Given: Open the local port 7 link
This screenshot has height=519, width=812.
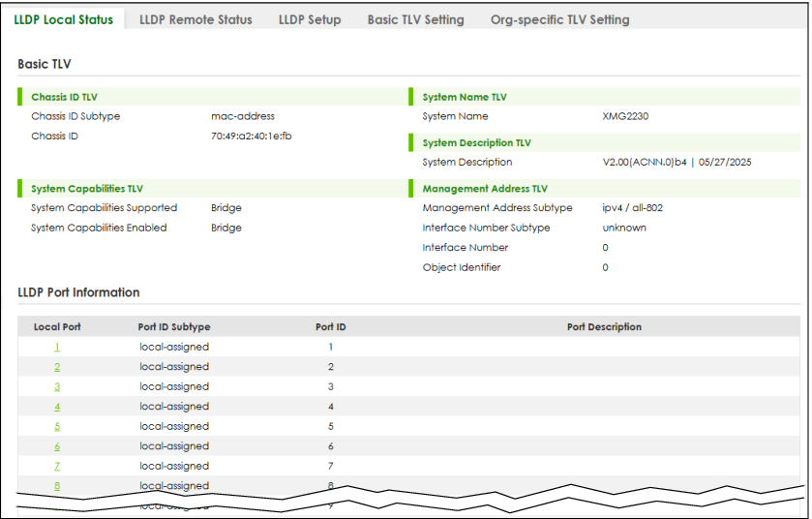Looking at the screenshot, I should click(x=57, y=466).
